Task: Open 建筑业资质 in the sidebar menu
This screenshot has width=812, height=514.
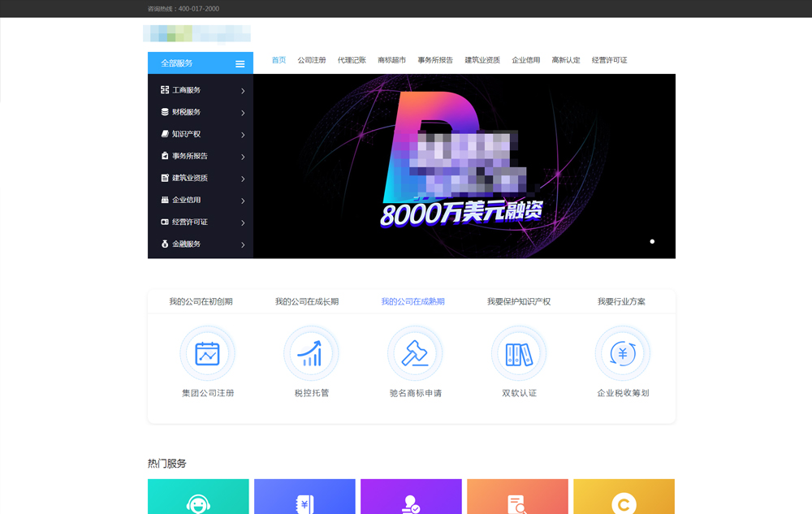Action: tap(189, 178)
